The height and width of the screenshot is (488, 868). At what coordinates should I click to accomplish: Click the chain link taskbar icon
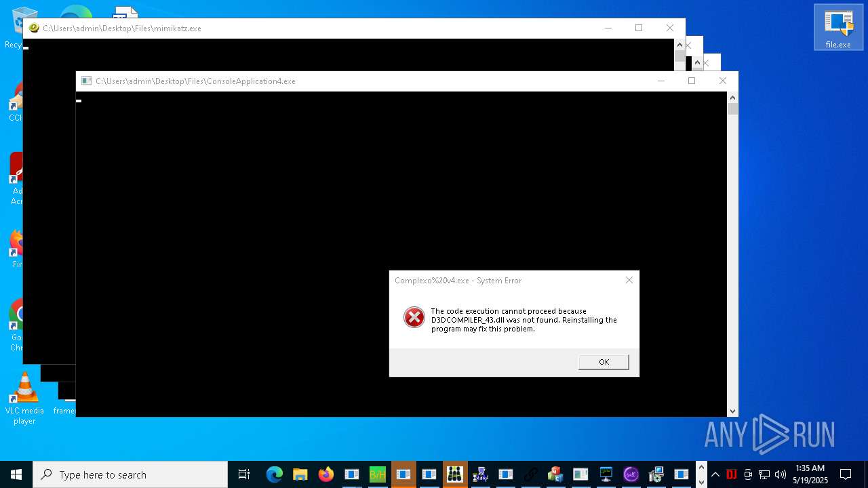tap(531, 474)
